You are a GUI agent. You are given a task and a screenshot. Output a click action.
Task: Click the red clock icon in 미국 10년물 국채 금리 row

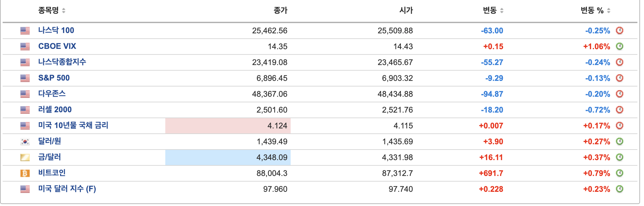click(x=620, y=125)
